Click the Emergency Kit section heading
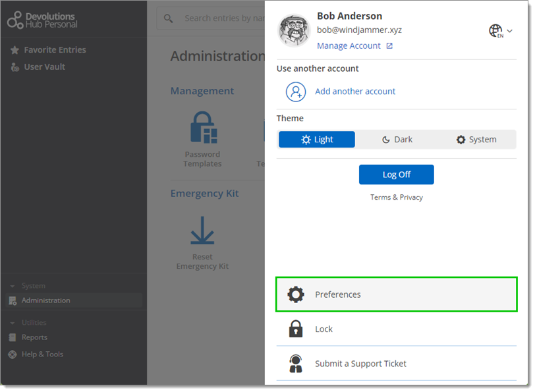The width and height of the screenshot is (535, 392). (x=204, y=194)
